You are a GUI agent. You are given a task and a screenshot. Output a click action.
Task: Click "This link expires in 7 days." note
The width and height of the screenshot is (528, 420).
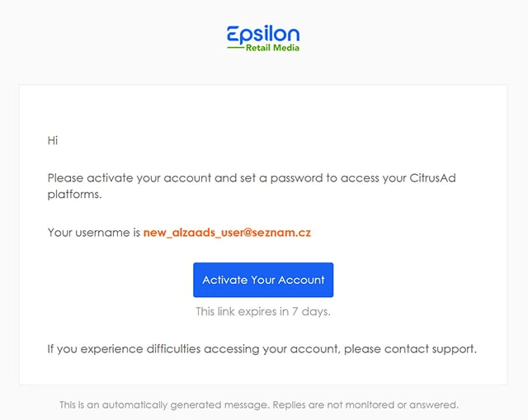click(x=263, y=312)
